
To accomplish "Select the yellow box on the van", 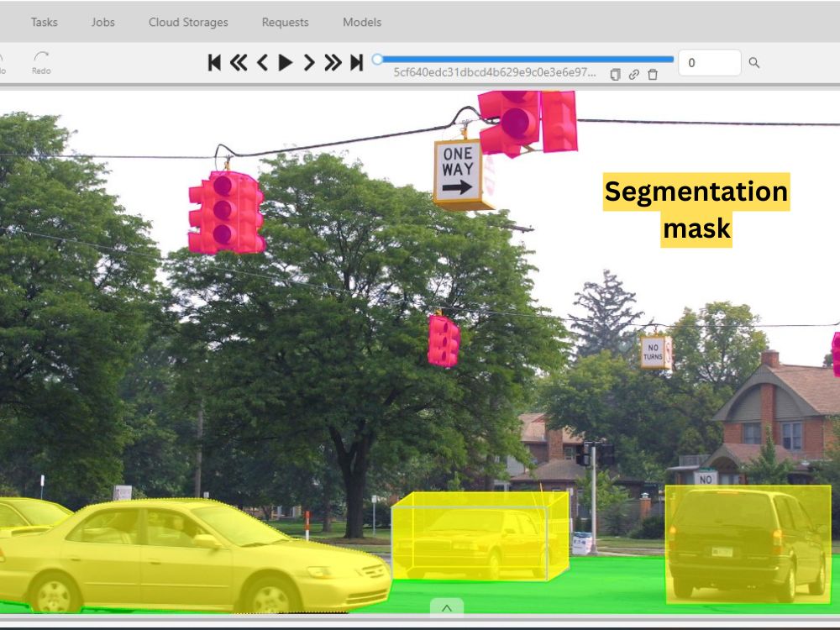I will point(748,543).
